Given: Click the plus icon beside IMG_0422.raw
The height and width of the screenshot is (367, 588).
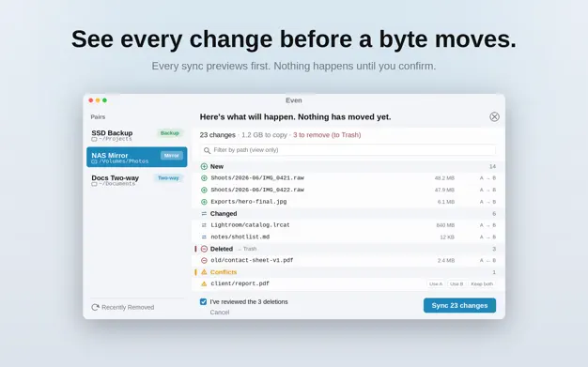Looking at the screenshot, I should [x=204, y=190].
